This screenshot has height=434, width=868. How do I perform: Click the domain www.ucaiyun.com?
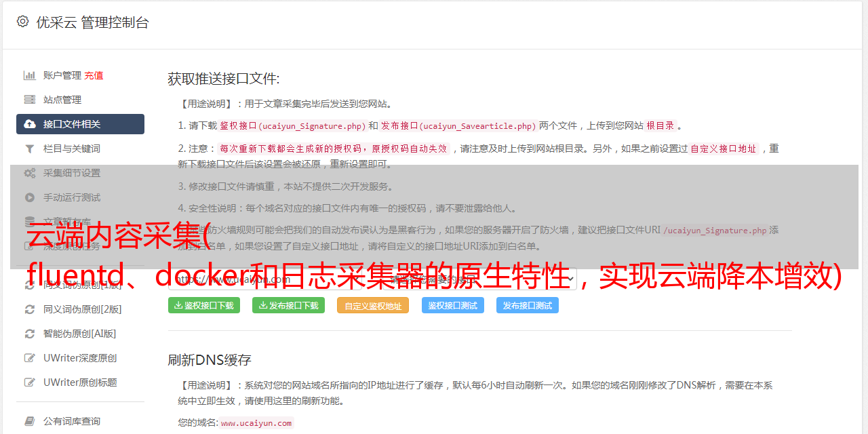[x=256, y=423]
